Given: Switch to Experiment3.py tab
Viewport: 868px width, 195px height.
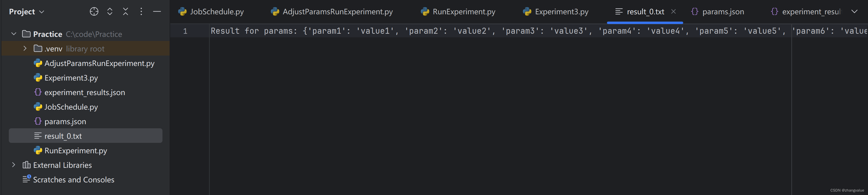Looking at the screenshot, I should pos(556,11).
